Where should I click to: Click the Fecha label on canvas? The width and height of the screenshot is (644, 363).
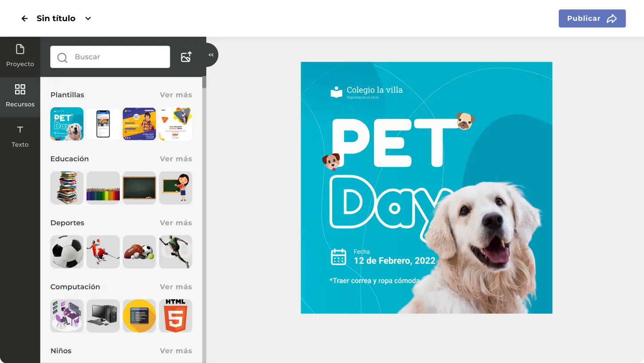click(x=361, y=252)
